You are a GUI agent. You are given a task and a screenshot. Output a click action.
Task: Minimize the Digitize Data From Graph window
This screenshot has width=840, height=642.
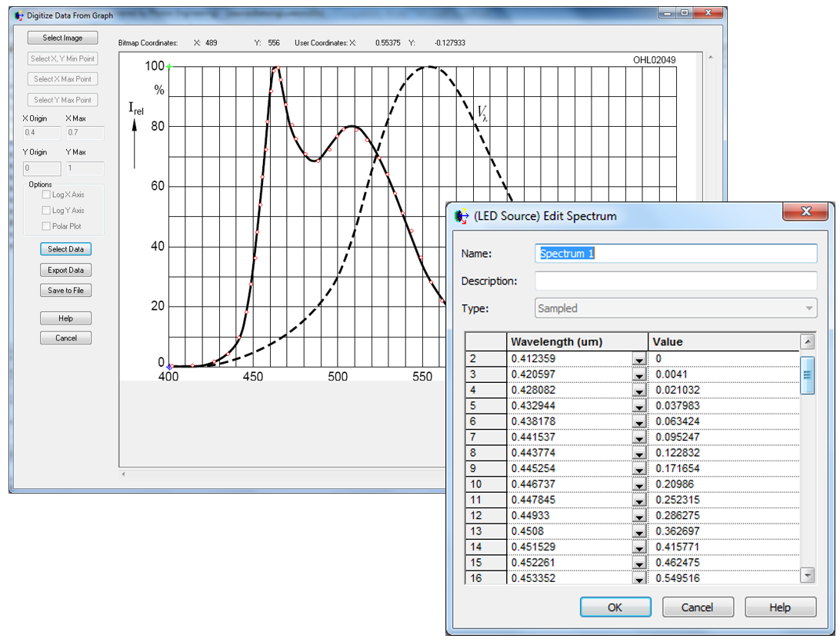(x=667, y=13)
